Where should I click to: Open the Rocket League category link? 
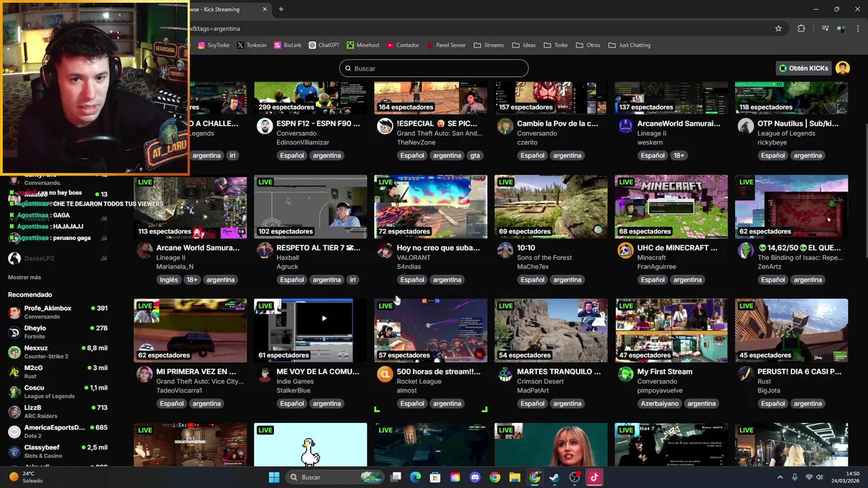419,381
